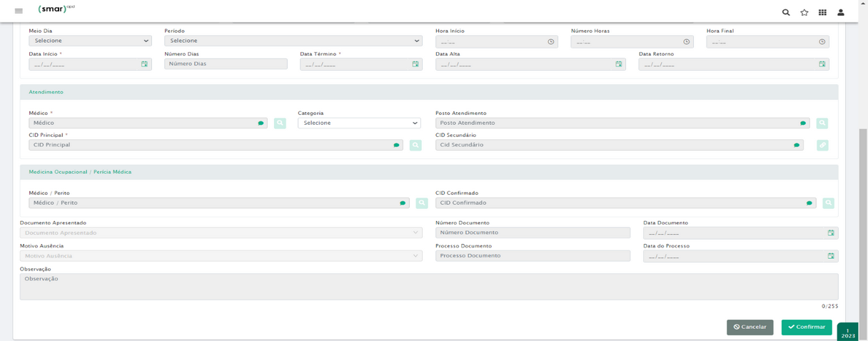
Task: Click comment bubble inside CID Principal field
Action: coord(396,146)
